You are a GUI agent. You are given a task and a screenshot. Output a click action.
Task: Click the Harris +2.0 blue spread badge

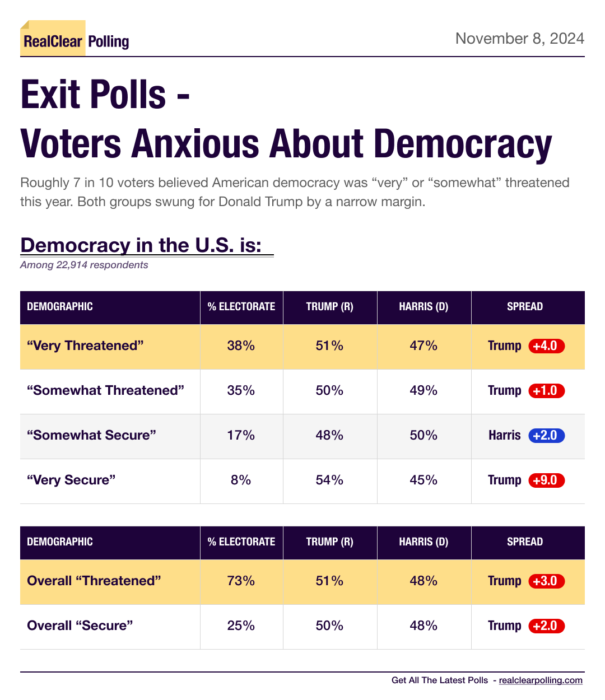click(546, 435)
